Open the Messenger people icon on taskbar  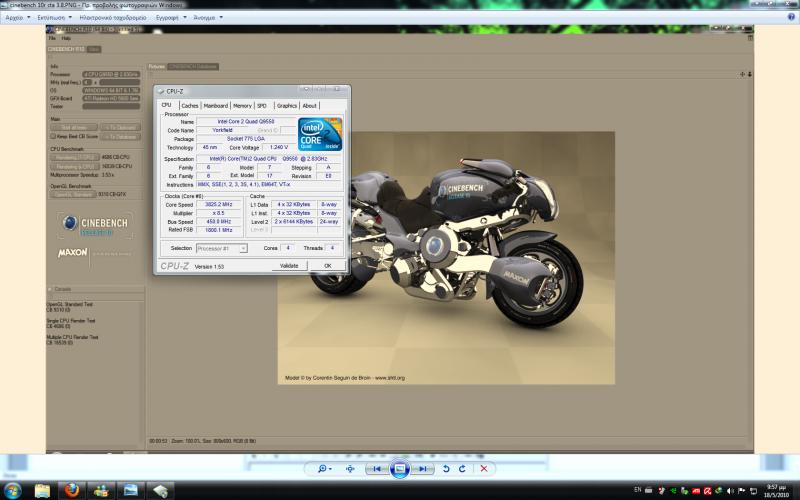click(101, 490)
